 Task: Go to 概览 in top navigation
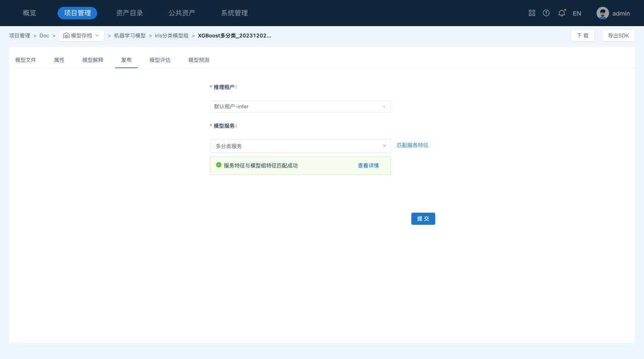pos(30,13)
